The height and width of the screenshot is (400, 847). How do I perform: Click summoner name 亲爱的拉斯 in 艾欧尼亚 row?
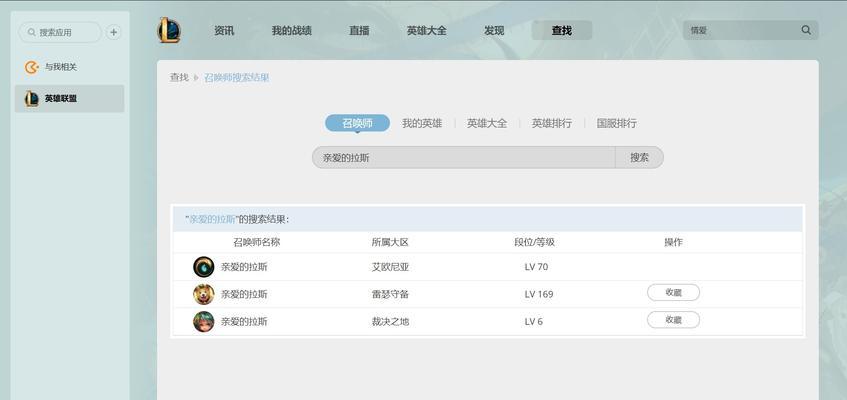pyautogui.click(x=244, y=267)
